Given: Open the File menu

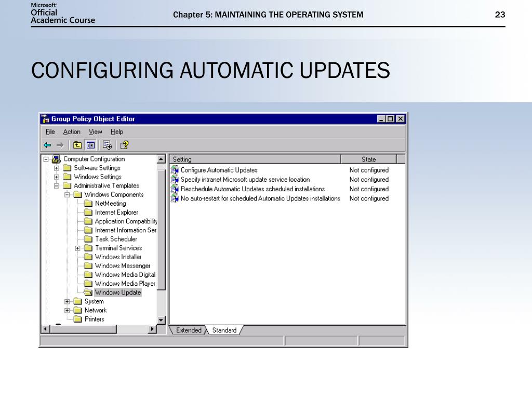Looking at the screenshot, I should pos(50,131).
